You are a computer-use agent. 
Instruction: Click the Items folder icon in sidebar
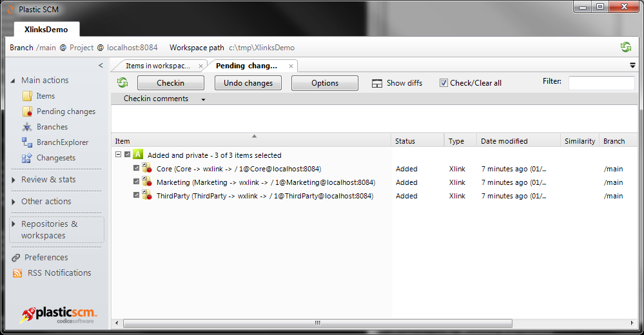pyautogui.click(x=27, y=96)
